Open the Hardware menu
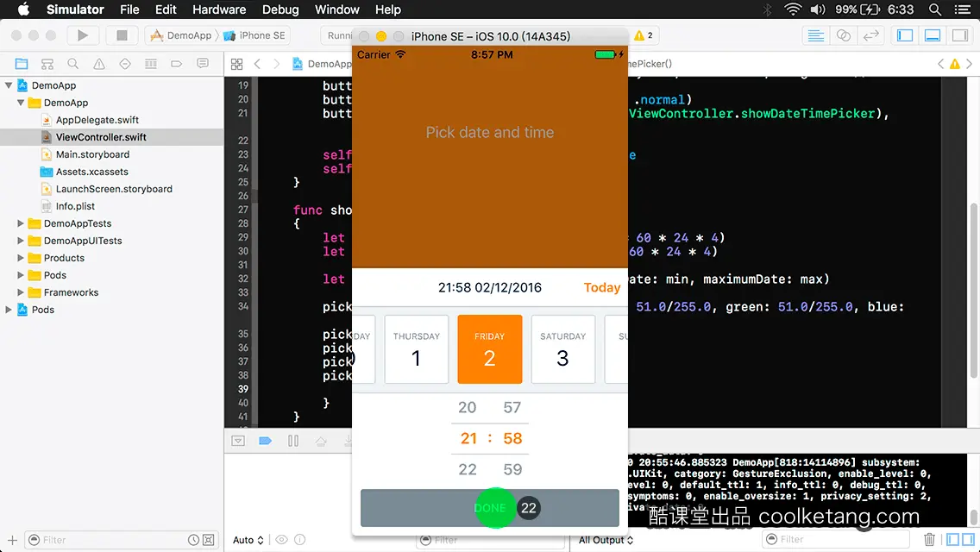Image resolution: width=980 pixels, height=552 pixels. [x=219, y=9]
